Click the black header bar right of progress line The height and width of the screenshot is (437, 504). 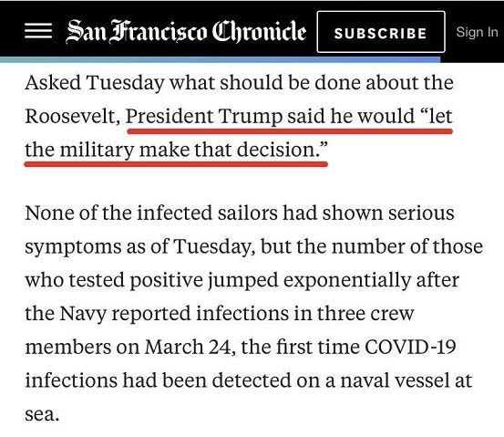point(472,59)
